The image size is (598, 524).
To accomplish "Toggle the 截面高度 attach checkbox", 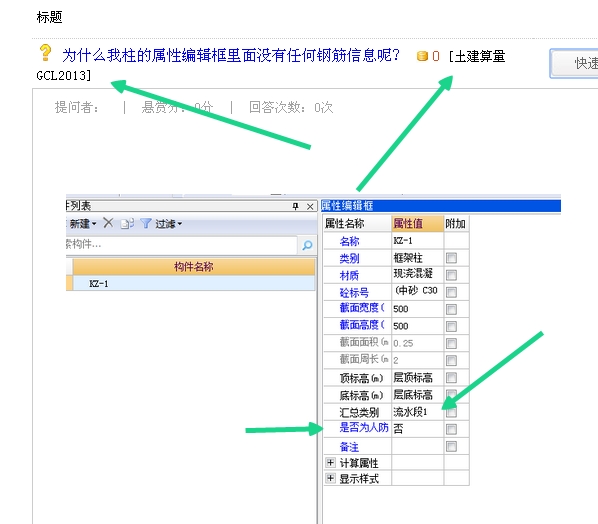I will (x=451, y=326).
